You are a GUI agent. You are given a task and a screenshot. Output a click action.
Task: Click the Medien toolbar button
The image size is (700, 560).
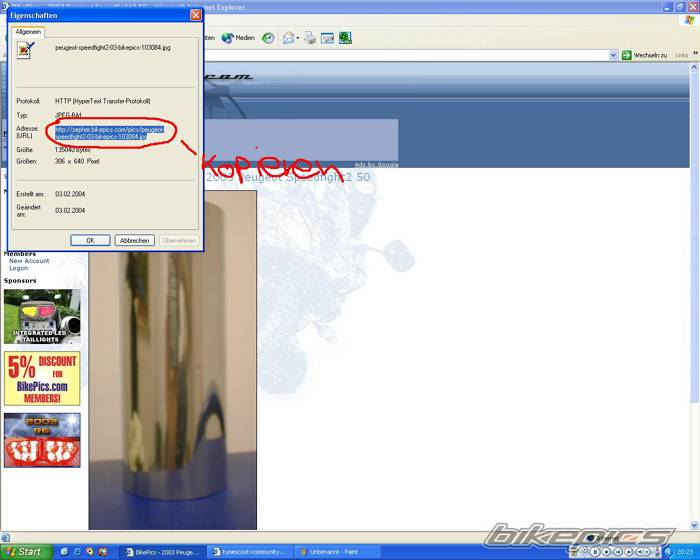238,38
